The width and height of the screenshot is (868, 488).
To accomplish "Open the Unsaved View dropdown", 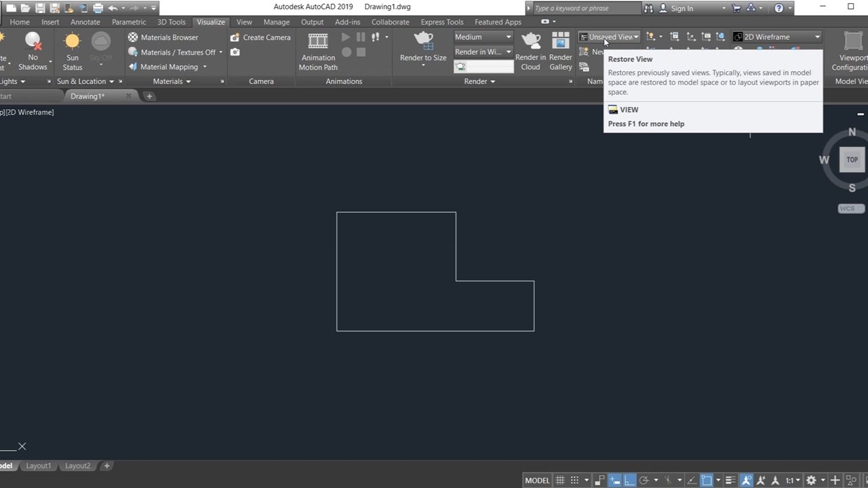I will click(610, 37).
